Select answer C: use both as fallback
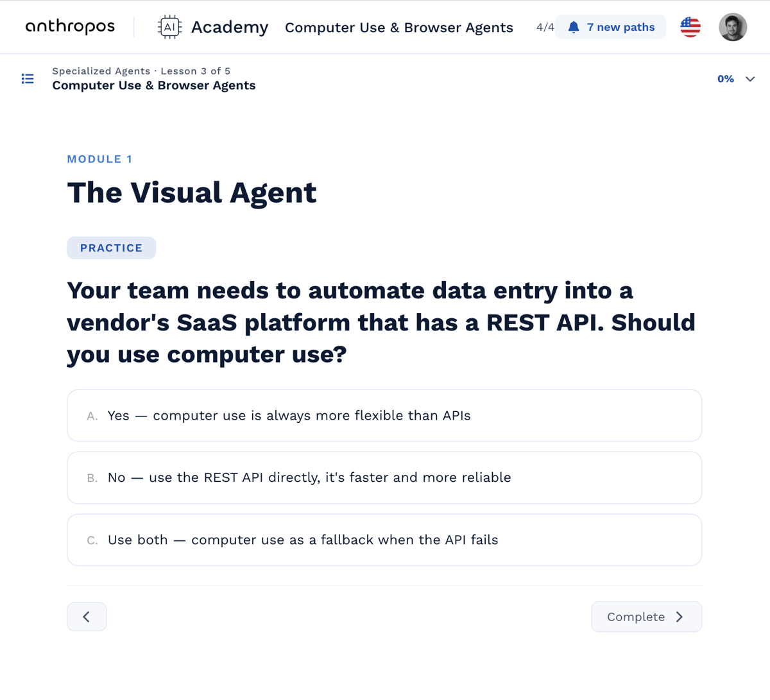 (x=384, y=540)
